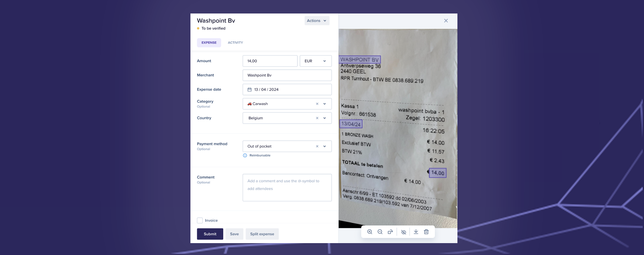This screenshot has width=644, height=255.
Task: Hide the highlighted receipt fields
Action: pos(404,232)
